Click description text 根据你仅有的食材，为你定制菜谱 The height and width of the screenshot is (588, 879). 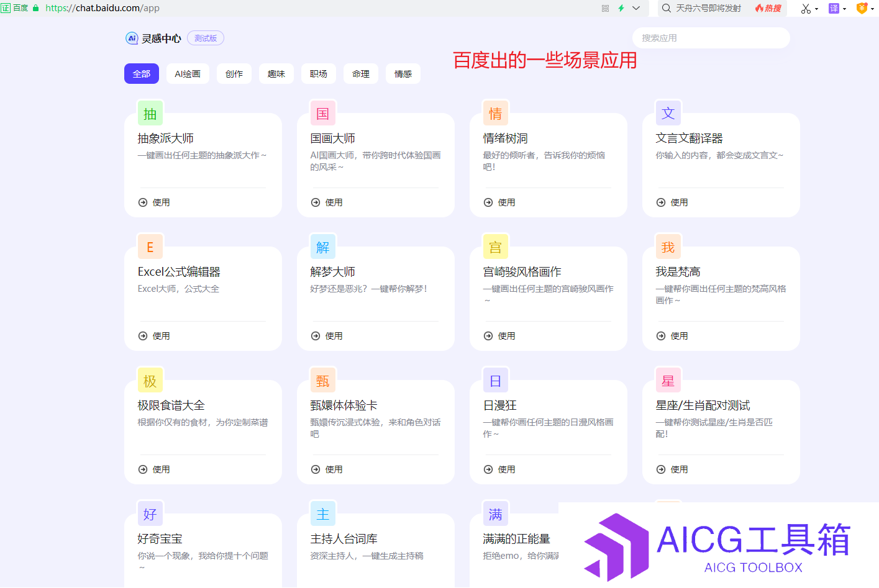pos(203,422)
